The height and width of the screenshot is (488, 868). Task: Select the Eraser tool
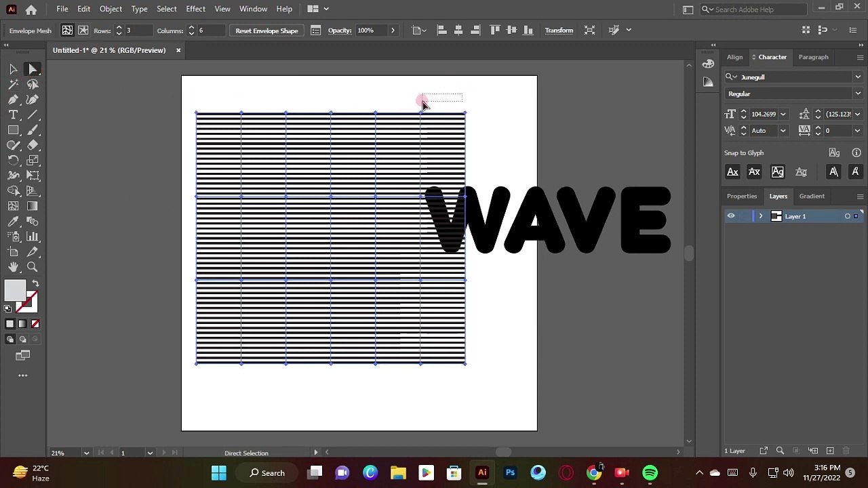click(x=33, y=145)
